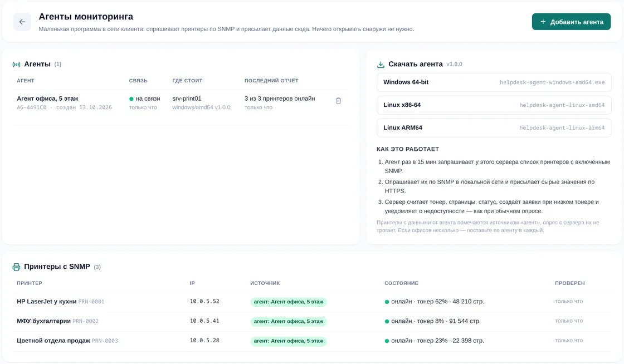Viewport: 624px width, 364px height.
Task: Delete agent «Агент офиса, 5 этаж» via trash icon
Action: coord(338,101)
